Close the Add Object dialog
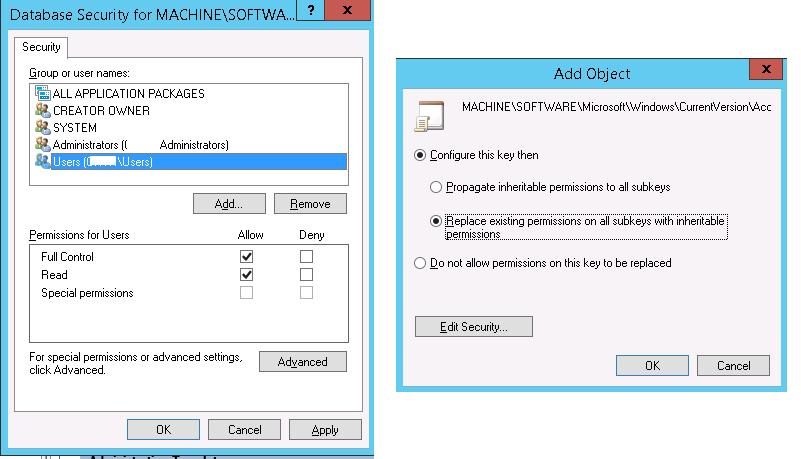The height and width of the screenshot is (459, 801). [766, 69]
